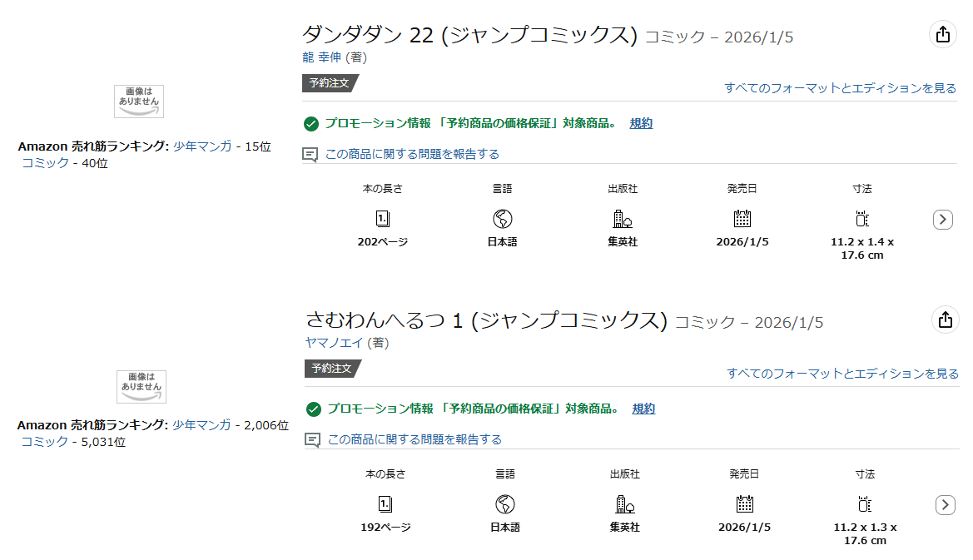973x560 pixels.
Task: Open 少年マンガ ranking link for ダンダダン 22
Action: coord(202,146)
